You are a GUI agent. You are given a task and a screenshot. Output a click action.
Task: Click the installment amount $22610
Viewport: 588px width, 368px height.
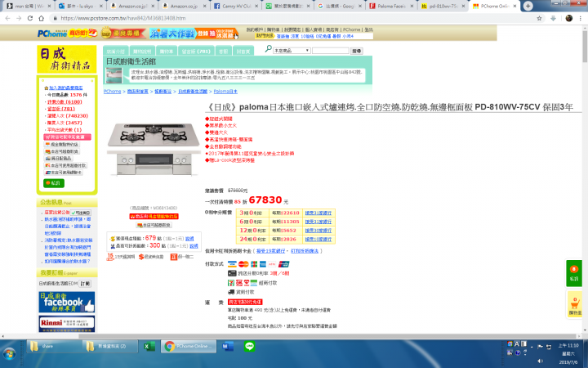[x=290, y=213]
